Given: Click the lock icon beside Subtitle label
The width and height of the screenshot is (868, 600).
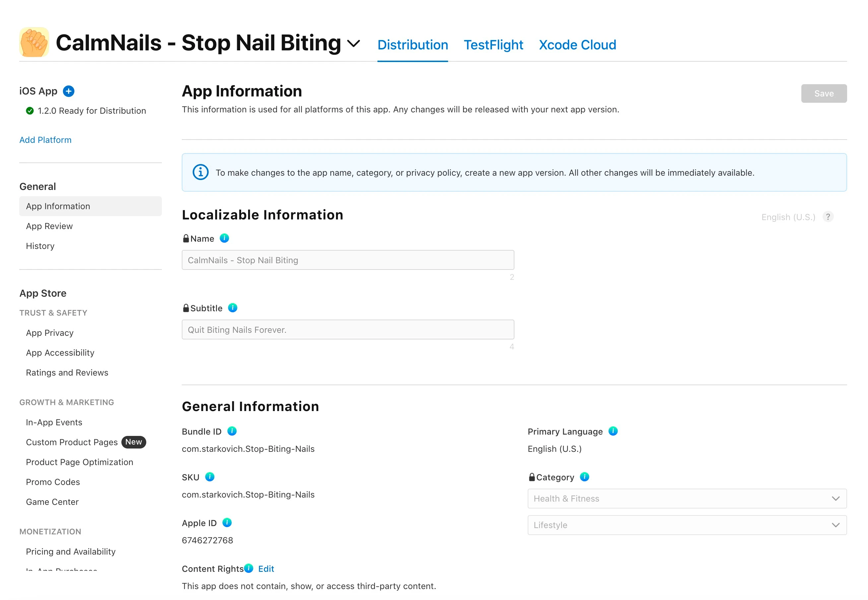Looking at the screenshot, I should click(x=186, y=308).
